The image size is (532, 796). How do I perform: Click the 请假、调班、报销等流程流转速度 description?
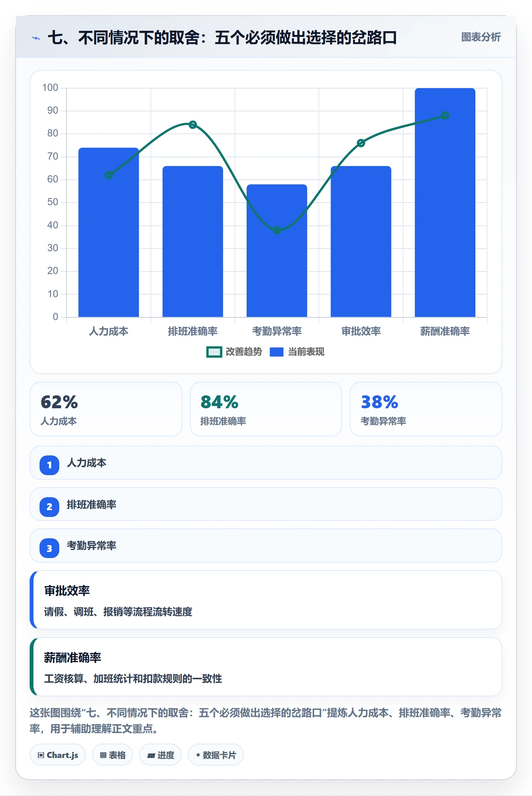click(118, 612)
